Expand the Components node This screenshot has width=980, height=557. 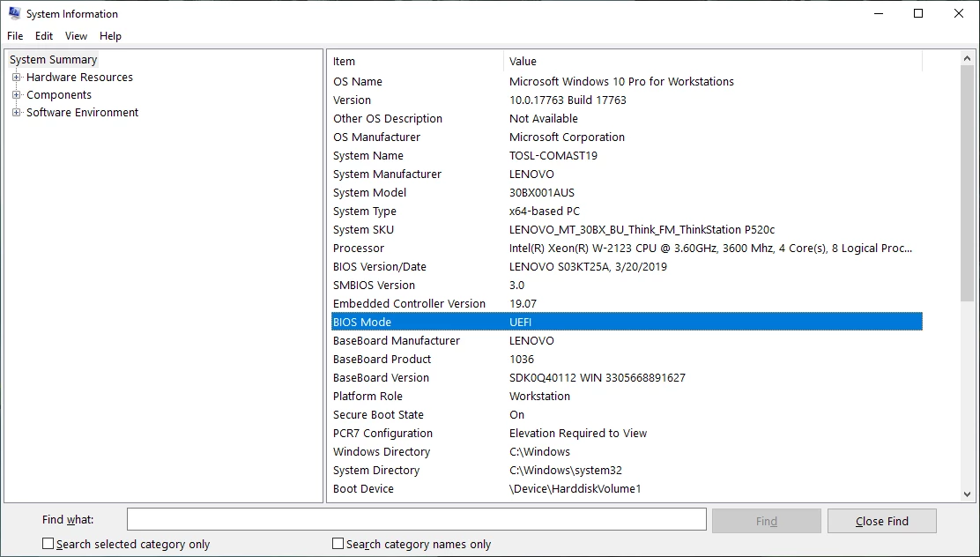pos(16,95)
